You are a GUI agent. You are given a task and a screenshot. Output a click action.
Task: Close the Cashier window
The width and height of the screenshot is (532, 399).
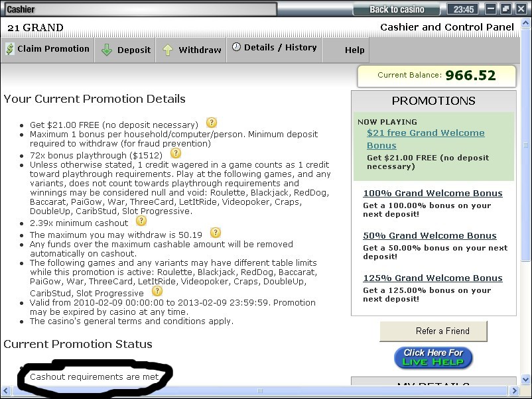pos(521,9)
